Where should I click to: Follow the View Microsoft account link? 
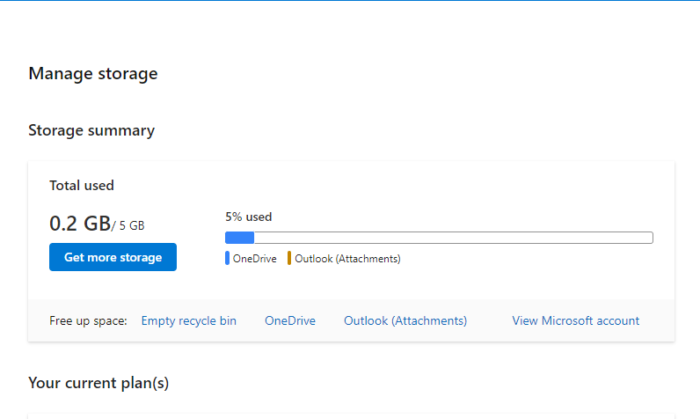575,321
